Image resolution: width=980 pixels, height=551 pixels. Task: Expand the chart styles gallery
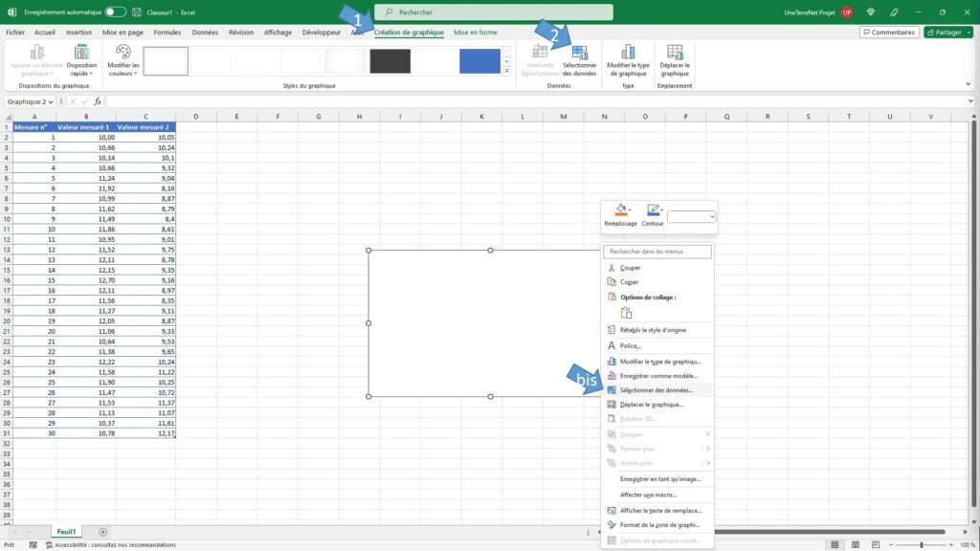coord(507,72)
